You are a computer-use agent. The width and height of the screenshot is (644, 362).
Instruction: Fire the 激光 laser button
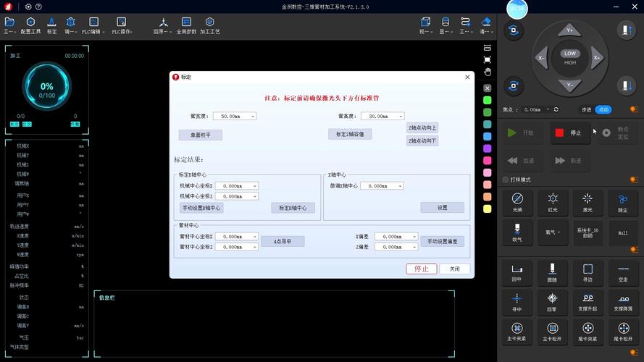587,203
